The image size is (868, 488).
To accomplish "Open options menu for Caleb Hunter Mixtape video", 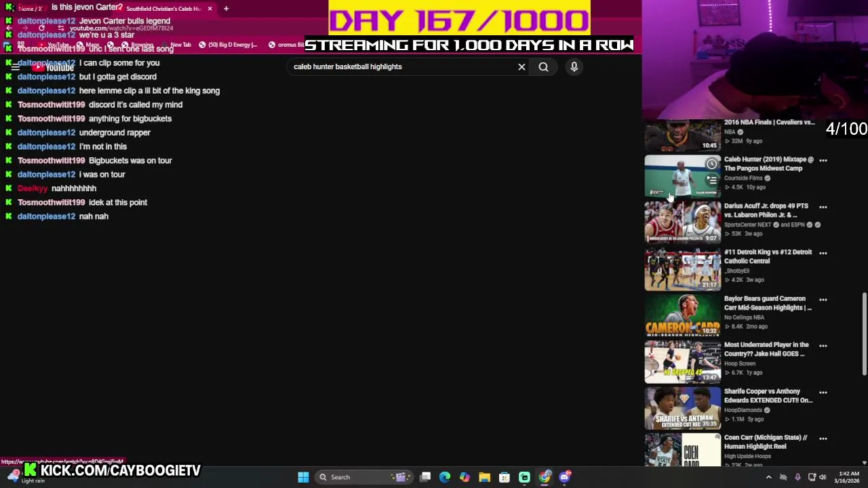I will click(823, 160).
